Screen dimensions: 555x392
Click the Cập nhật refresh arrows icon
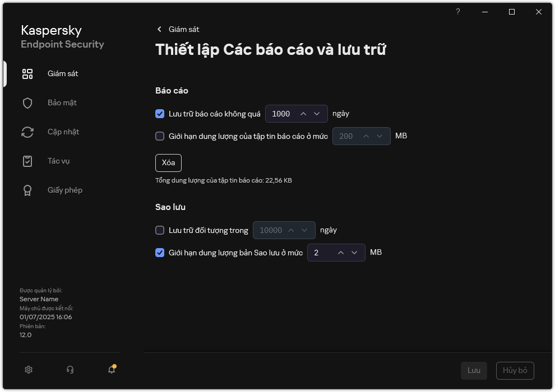(x=27, y=132)
